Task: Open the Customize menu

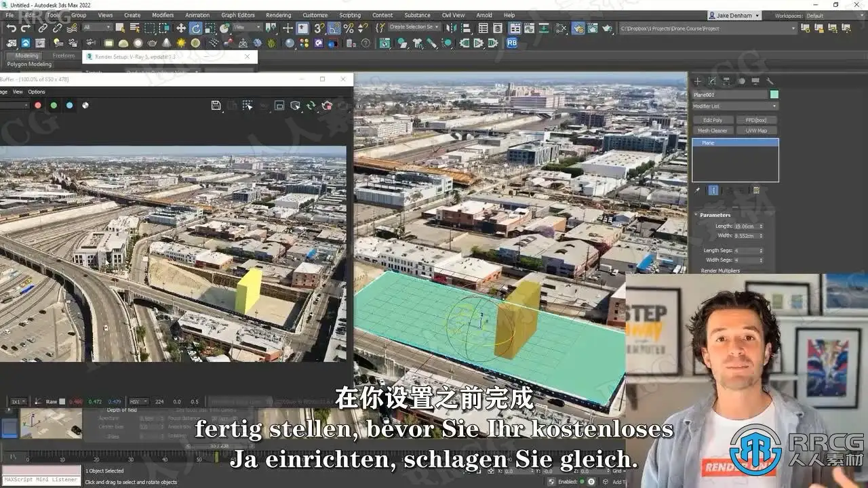Action: click(315, 15)
